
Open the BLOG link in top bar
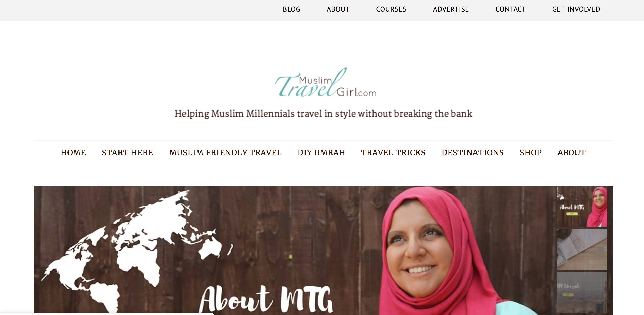coord(292,9)
